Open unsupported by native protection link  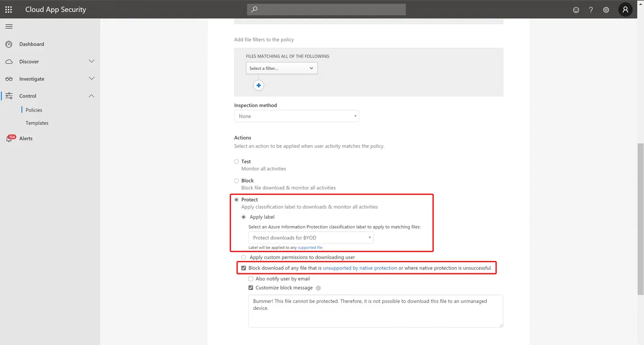click(x=360, y=268)
